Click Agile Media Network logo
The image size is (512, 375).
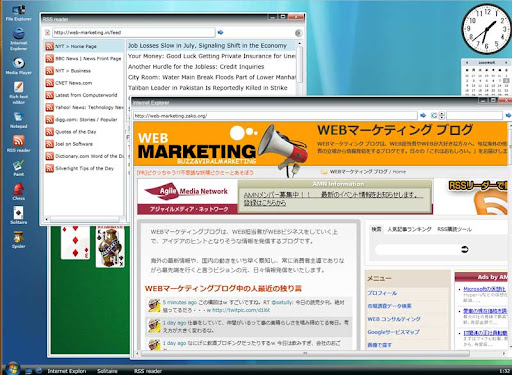click(187, 191)
